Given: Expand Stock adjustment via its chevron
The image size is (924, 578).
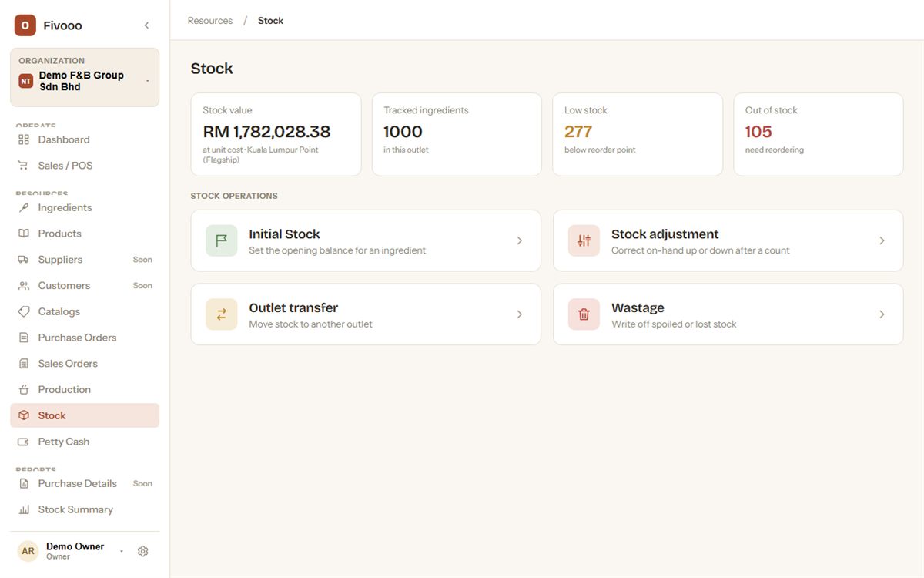Looking at the screenshot, I should tap(882, 240).
